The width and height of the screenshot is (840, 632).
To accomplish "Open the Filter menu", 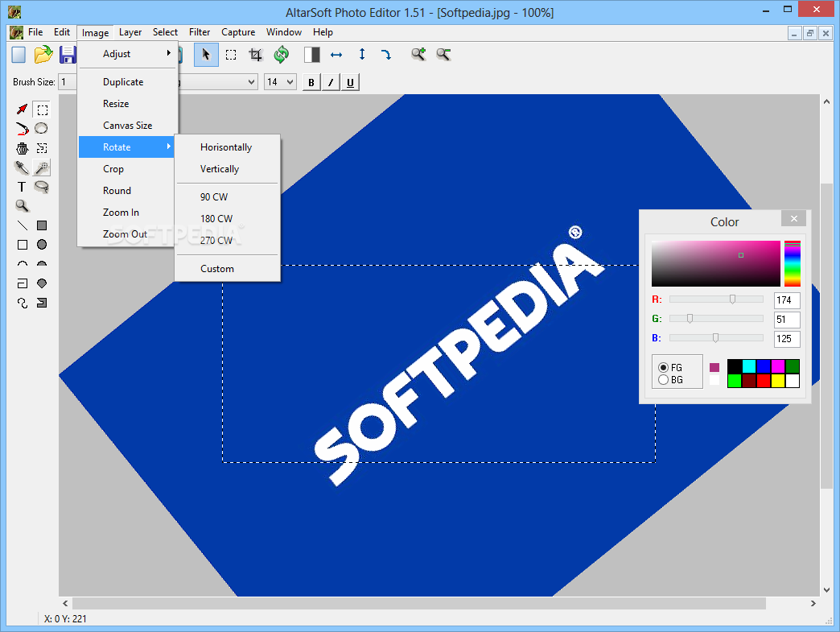I will click(x=200, y=32).
